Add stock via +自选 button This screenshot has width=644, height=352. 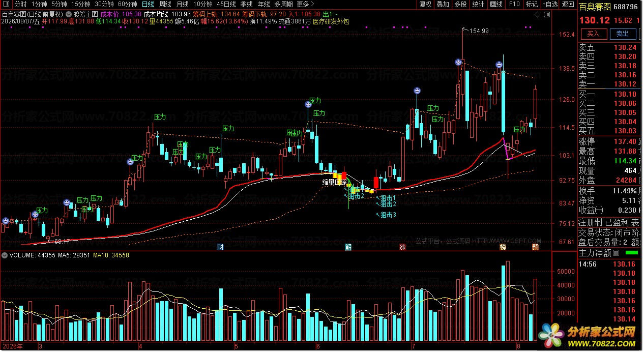tap(550, 4)
